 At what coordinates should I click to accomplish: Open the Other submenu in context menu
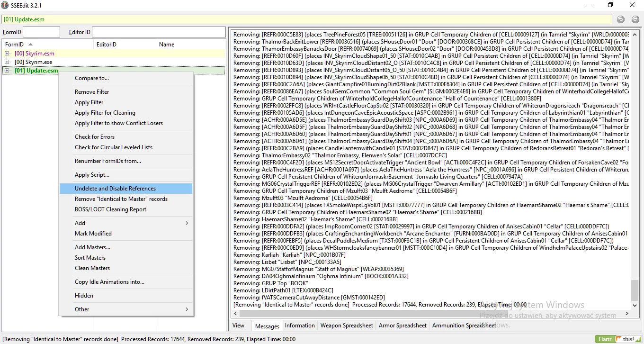click(x=126, y=309)
